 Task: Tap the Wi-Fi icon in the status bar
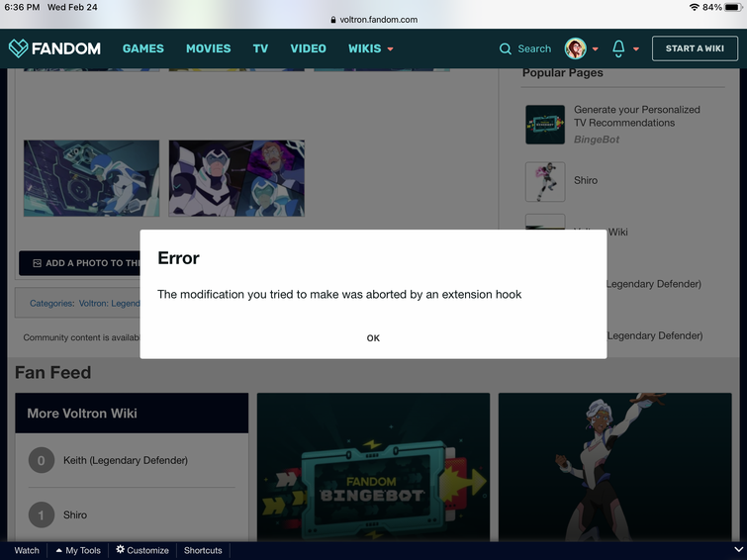tap(695, 7)
